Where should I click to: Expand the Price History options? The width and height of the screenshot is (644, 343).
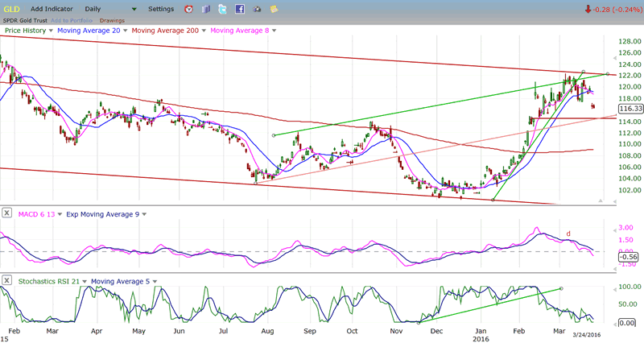tap(52, 30)
